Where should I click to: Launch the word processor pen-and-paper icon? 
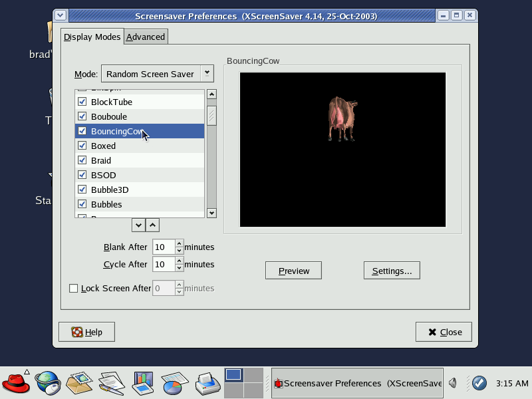pyautogui.click(x=111, y=384)
